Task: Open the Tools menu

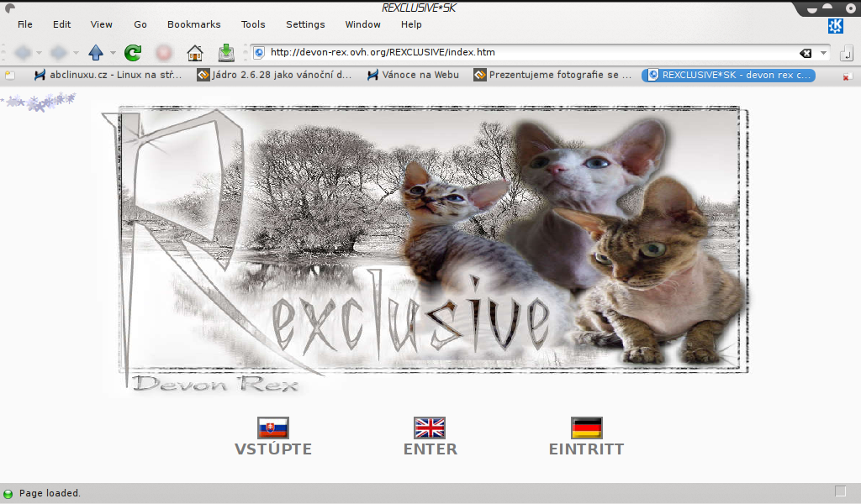Action: 253,24
